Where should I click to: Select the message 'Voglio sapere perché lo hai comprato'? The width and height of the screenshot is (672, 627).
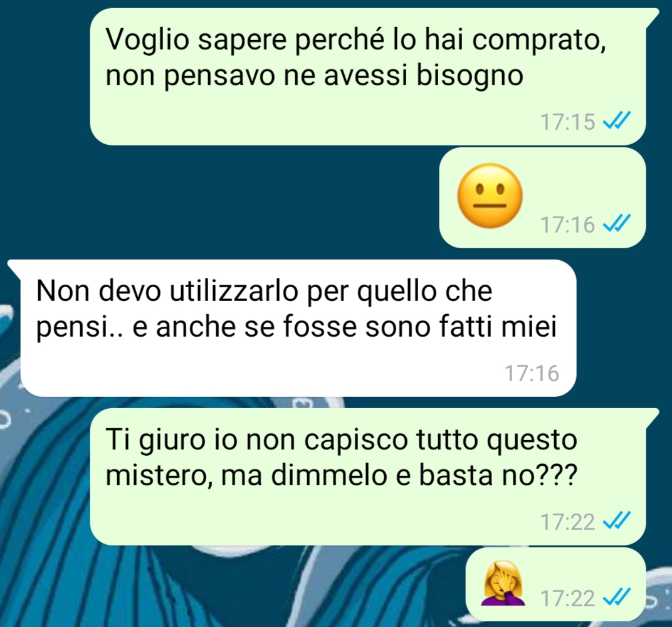(x=368, y=76)
